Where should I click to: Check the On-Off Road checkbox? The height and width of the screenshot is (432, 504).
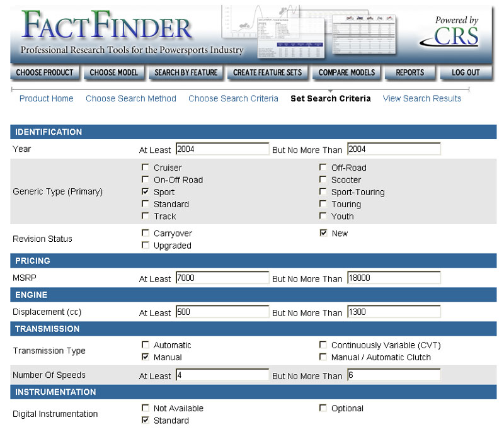146,179
